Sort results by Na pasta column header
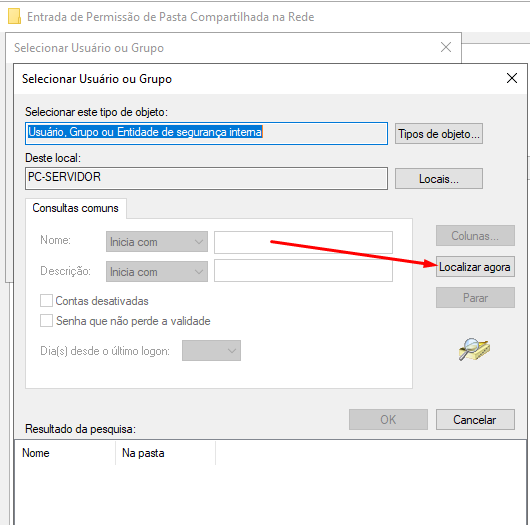 pos(165,453)
